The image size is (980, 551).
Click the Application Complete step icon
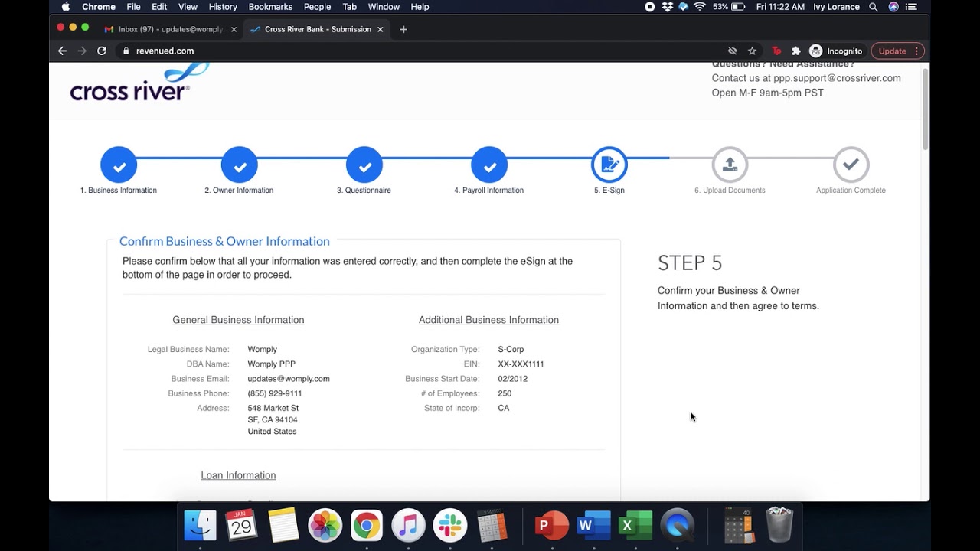(x=851, y=165)
